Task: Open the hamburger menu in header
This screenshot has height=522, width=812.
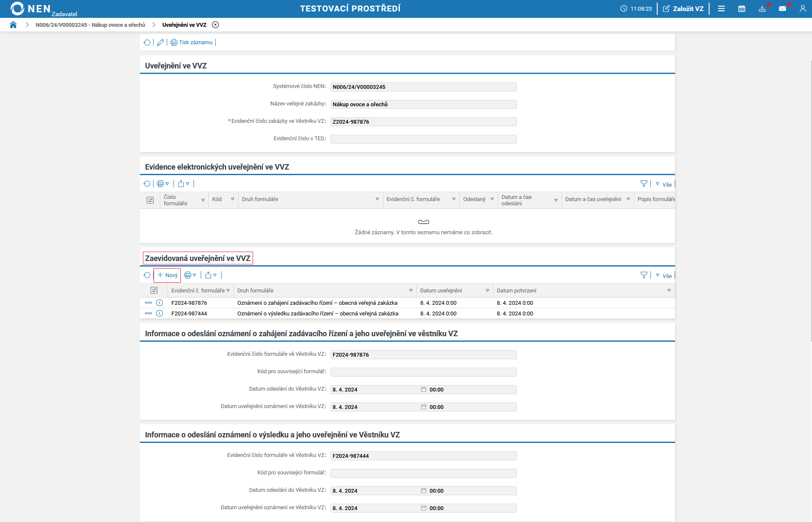Action: (721, 9)
